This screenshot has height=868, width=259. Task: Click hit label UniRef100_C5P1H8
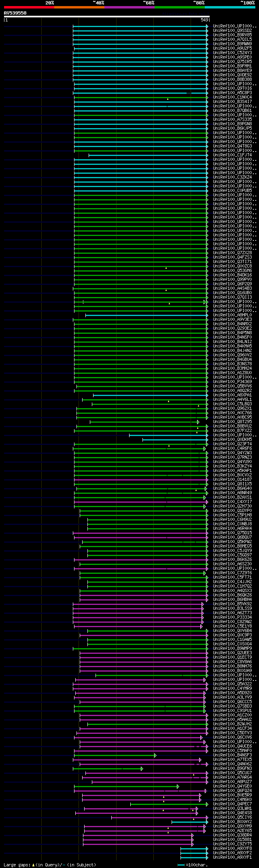pyautogui.click(x=232, y=515)
